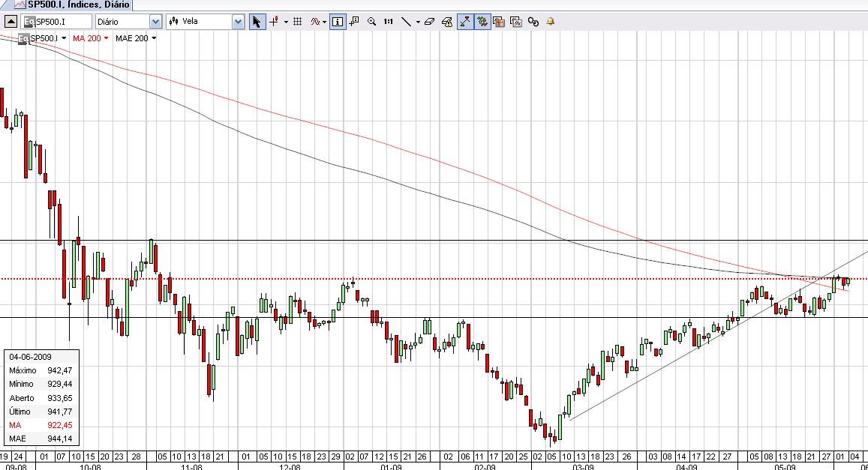Reset zoom with the 1:1 button

point(388,22)
